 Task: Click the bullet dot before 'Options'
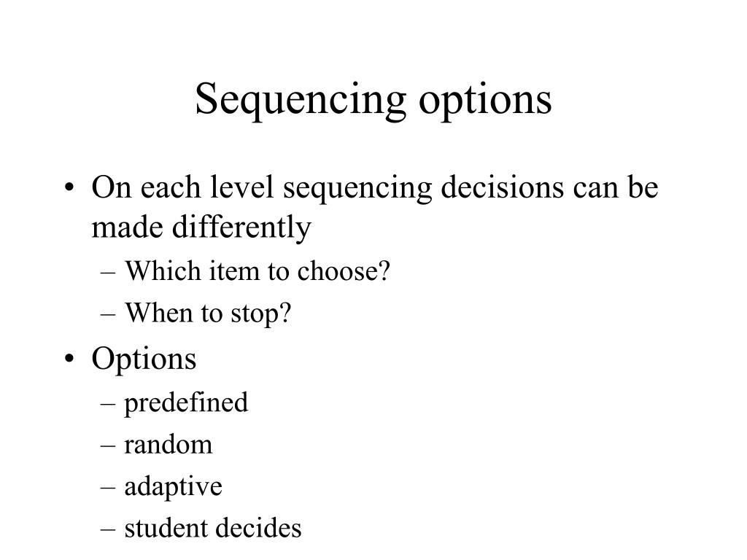69,358
